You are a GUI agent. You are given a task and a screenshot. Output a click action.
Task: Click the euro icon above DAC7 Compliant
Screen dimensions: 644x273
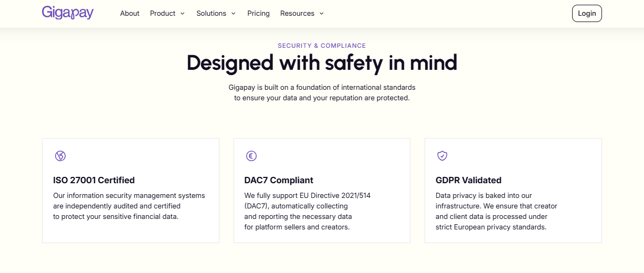coord(251,156)
